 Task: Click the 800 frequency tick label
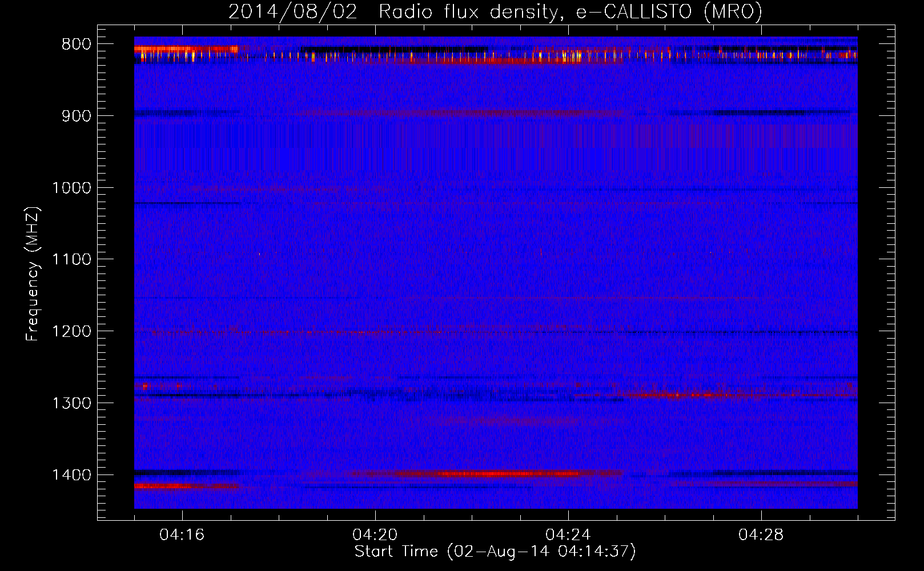point(77,45)
